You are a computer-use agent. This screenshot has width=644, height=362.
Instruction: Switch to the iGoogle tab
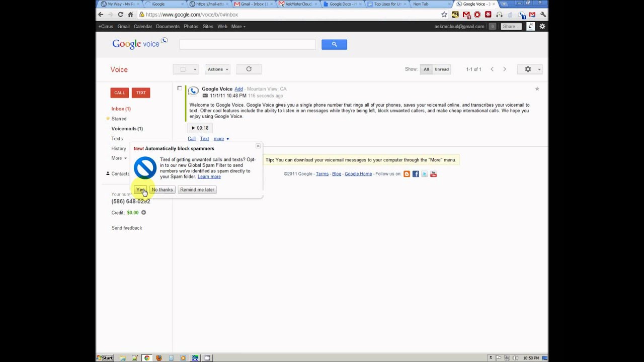(165, 4)
